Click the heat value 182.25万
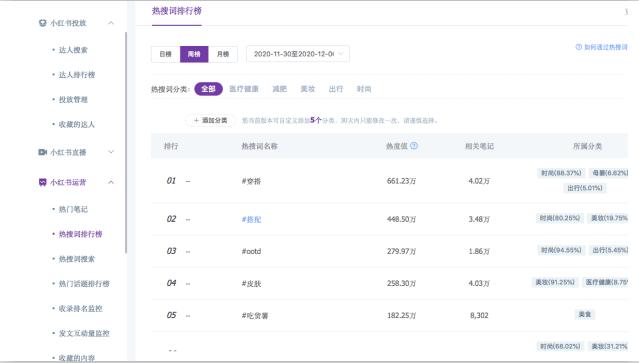This screenshot has width=639, height=363. [401, 315]
